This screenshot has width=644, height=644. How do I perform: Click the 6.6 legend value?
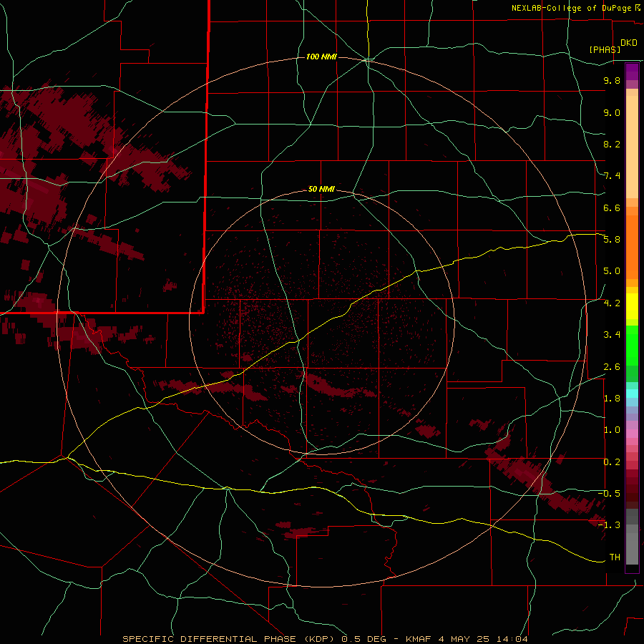click(612, 208)
